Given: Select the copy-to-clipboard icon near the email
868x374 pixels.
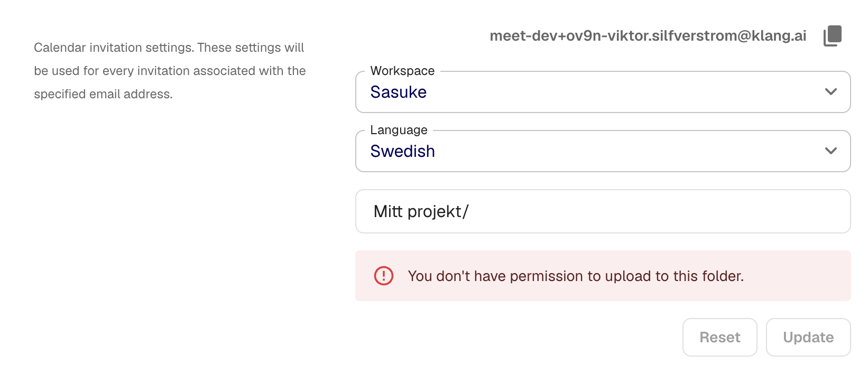Looking at the screenshot, I should pyautogui.click(x=833, y=35).
